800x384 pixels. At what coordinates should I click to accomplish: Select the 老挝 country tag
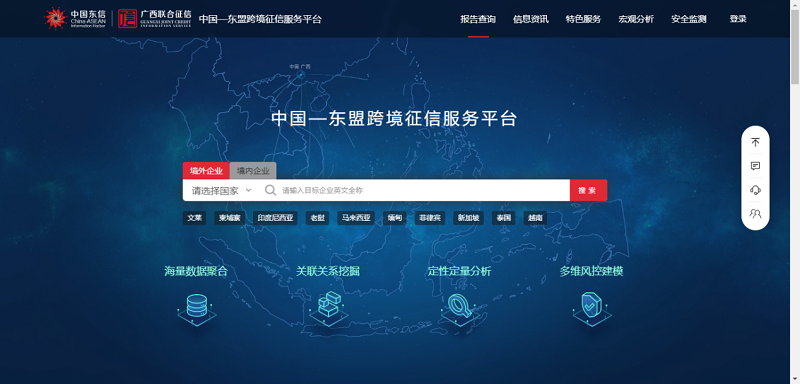point(317,218)
